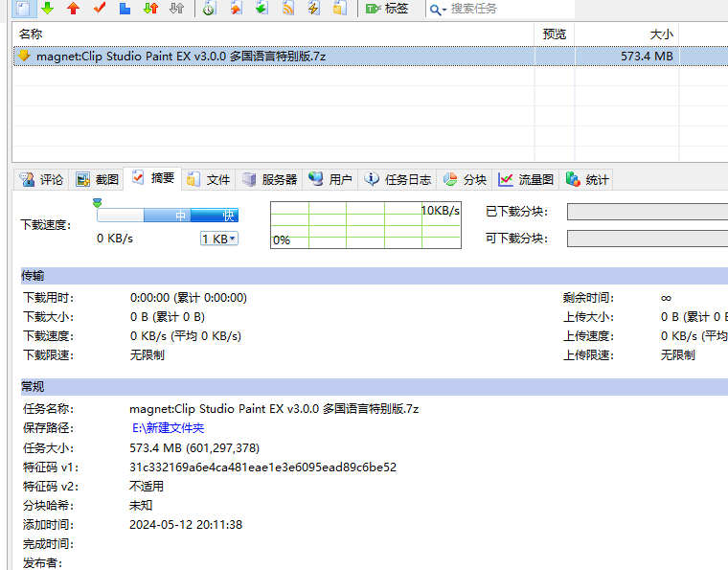Viewport: 728px width, 570px height.
Task: Click the lightning bolt document icon
Action: [314, 8]
